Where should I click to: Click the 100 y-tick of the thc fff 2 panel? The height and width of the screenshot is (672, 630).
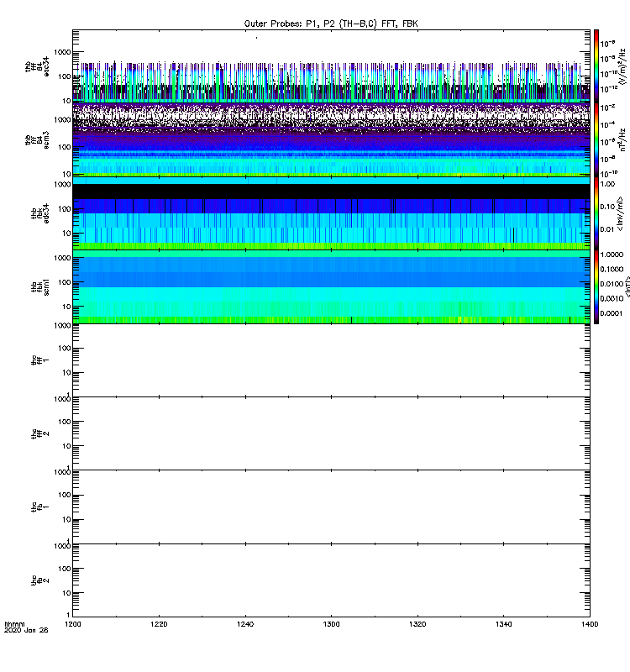click(65, 422)
